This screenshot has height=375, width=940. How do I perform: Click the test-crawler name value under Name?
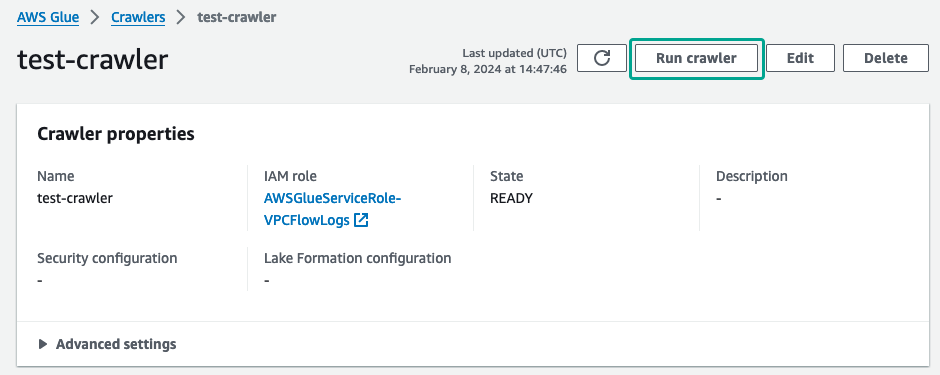point(75,198)
